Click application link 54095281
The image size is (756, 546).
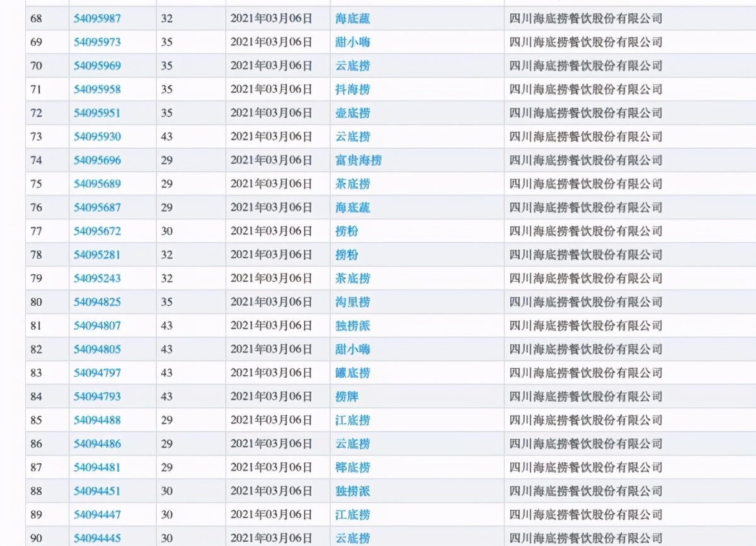click(97, 255)
